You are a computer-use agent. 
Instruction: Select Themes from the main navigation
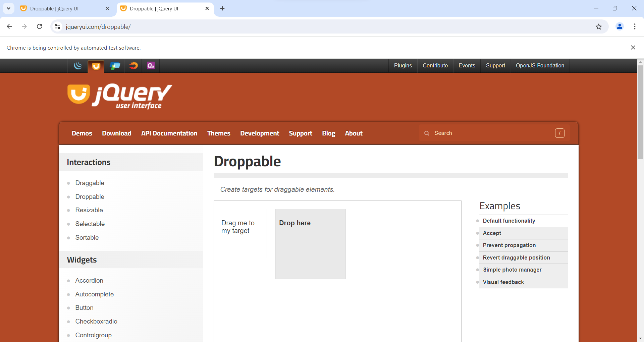[219, 133]
